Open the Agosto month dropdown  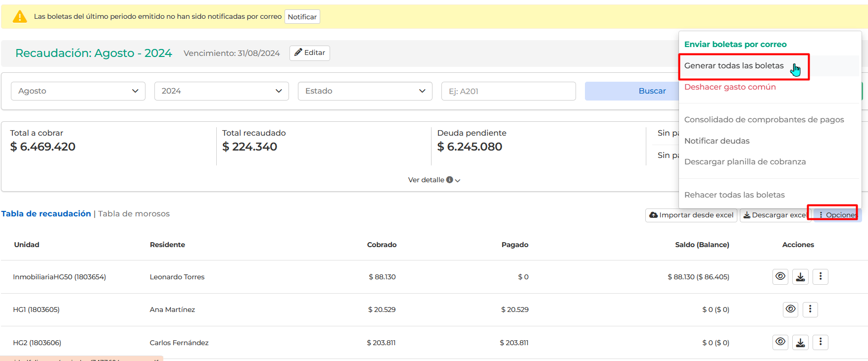tap(78, 91)
